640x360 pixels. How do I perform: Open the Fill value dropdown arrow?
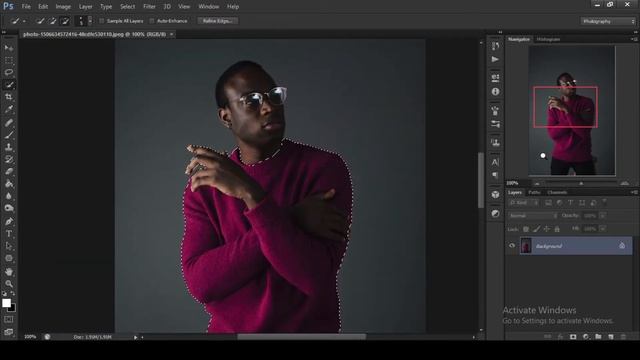pos(602,229)
